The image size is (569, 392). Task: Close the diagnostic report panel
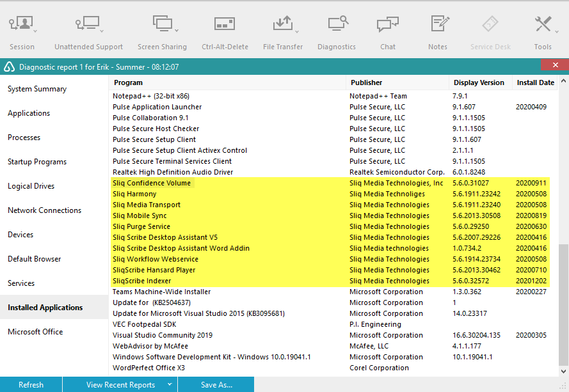click(555, 65)
